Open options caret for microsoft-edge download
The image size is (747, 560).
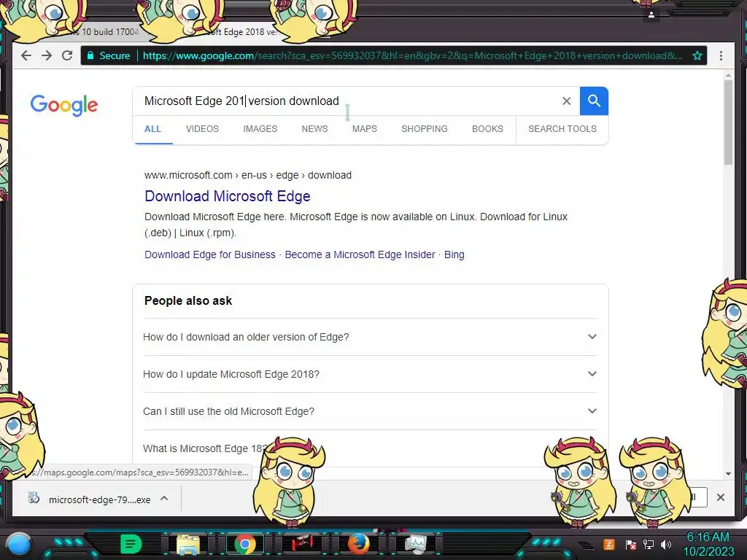164,499
